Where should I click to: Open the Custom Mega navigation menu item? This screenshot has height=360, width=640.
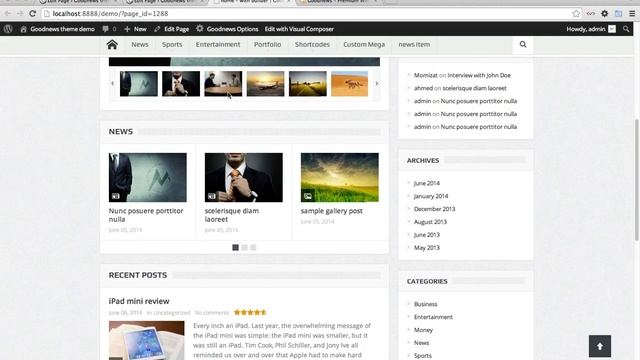tap(364, 44)
